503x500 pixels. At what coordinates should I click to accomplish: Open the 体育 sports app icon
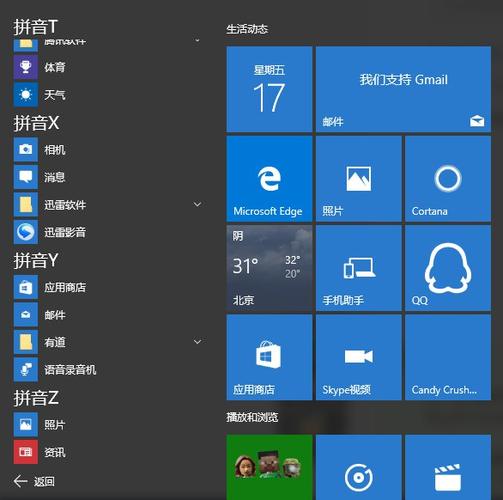(26, 67)
